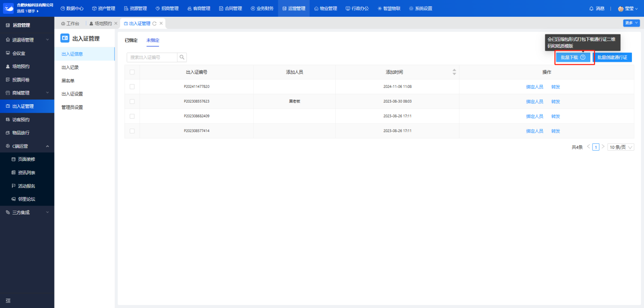Select checkbox for P202308557623
The height and width of the screenshot is (308, 644).
click(x=132, y=102)
